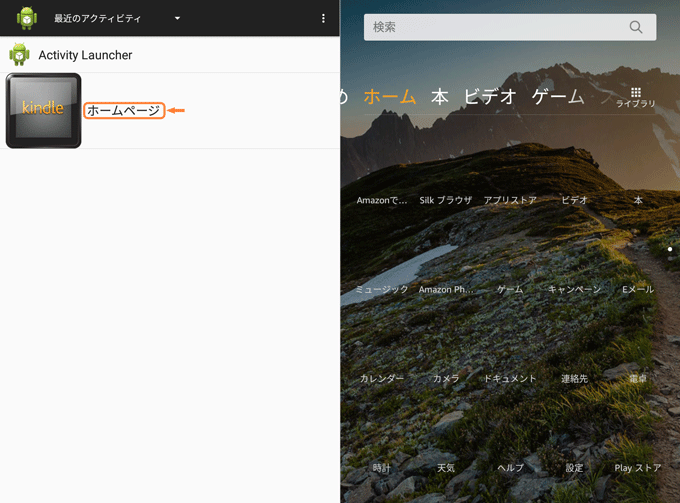Open the キャンペーン app
The image size is (680, 503).
(x=574, y=289)
